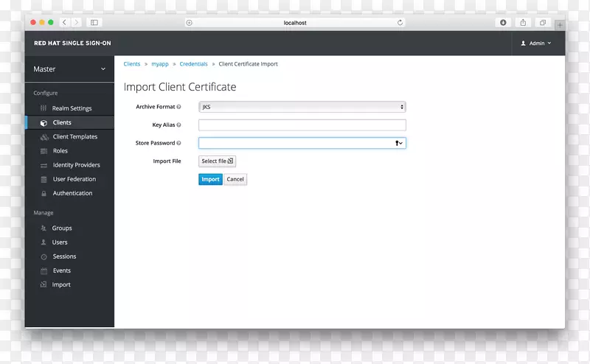Open a new browser tab with plus
590x364 pixels.
(560, 25)
